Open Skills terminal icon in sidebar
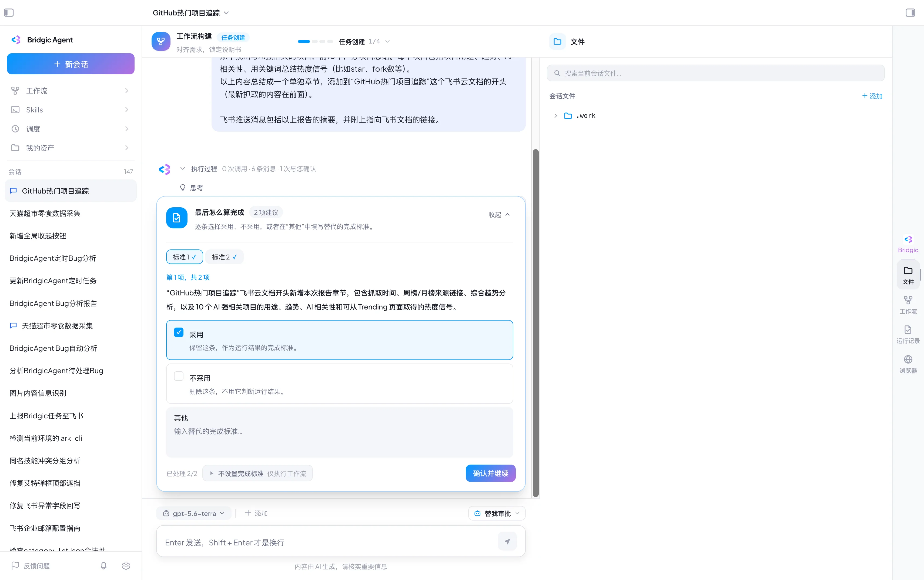 pyautogui.click(x=15, y=110)
